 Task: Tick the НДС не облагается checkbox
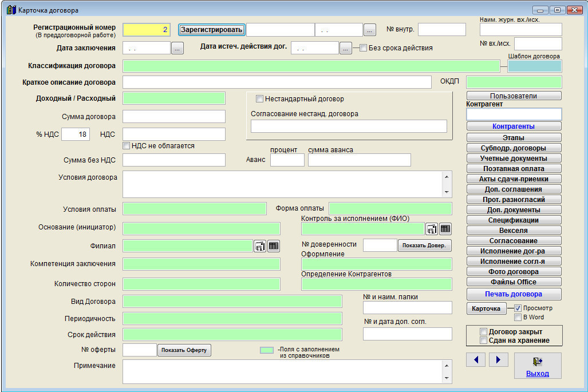pos(127,146)
